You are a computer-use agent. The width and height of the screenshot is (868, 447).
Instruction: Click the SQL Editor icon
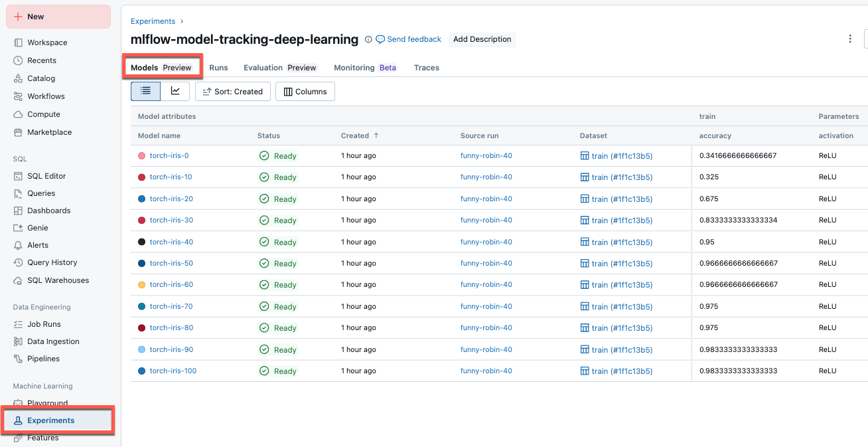click(18, 176)
